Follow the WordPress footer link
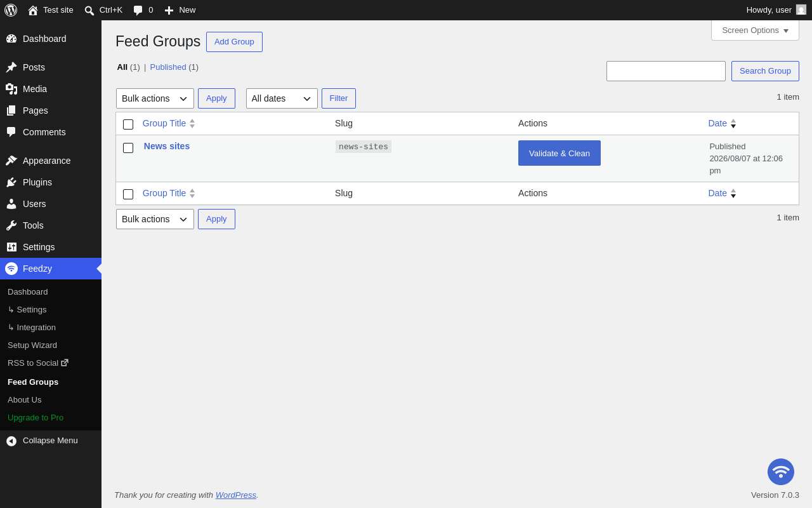 pyautogui.click(x=236, y=495)
